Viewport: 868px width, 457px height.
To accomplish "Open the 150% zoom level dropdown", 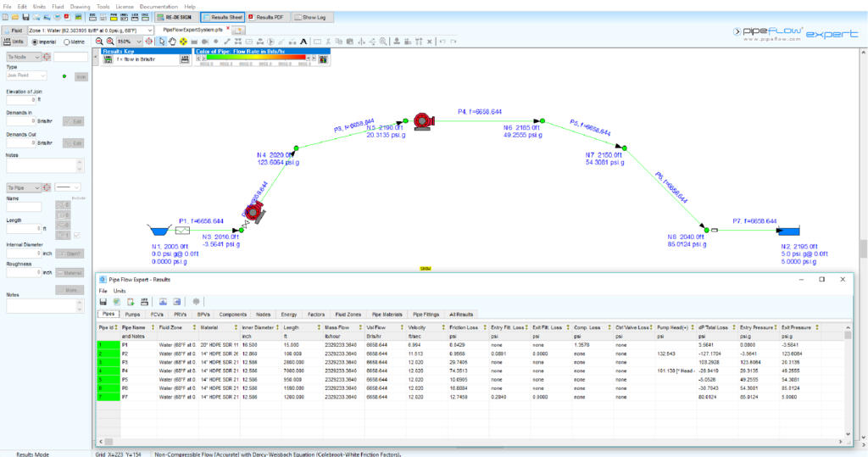I will pyautogui.click(x=139, y=42).
